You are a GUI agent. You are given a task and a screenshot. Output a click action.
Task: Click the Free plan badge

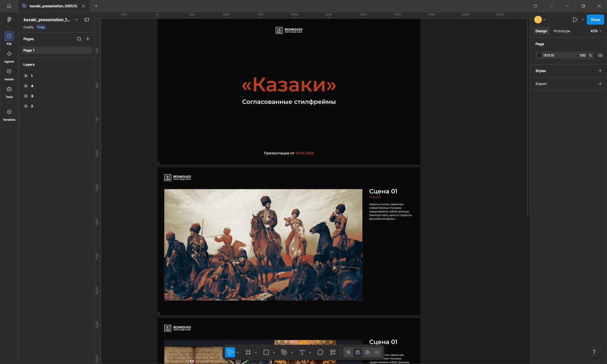pyautogui.click(x=41, y=27)
